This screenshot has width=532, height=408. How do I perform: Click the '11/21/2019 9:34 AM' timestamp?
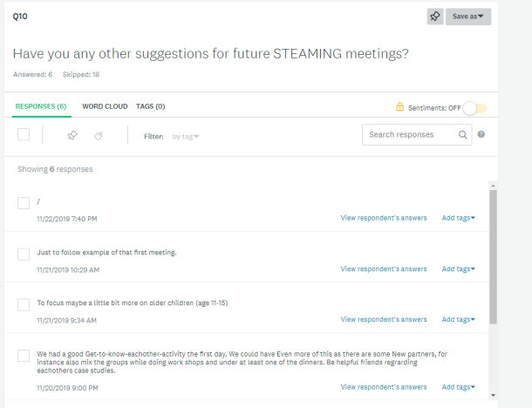click(x=66, y=321)
